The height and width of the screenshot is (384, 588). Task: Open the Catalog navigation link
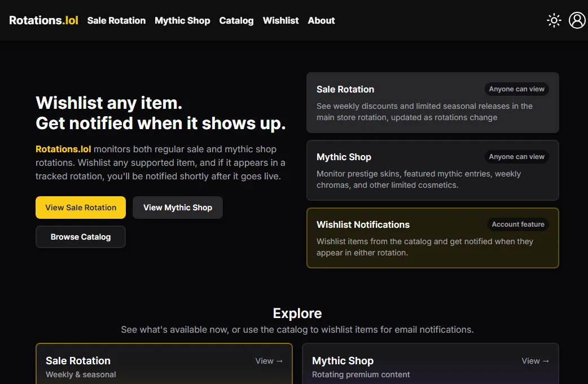[236, 21]
